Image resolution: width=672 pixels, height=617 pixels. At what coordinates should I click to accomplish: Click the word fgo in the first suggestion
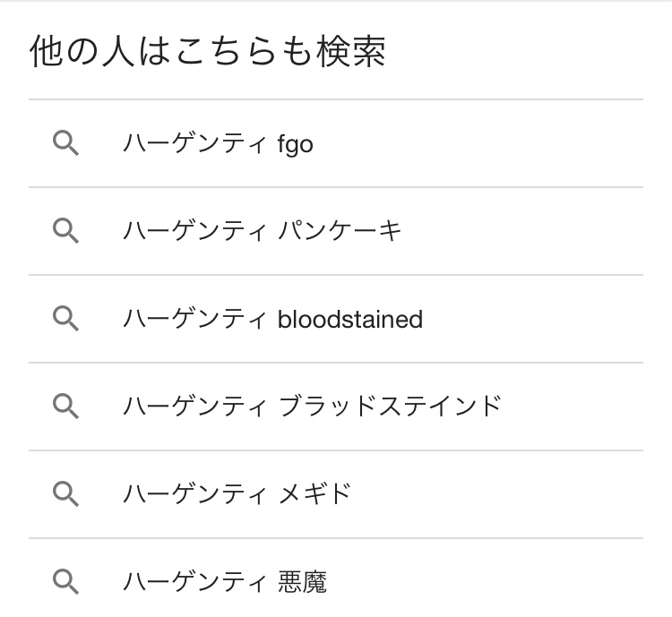click(x=296, y=144)
